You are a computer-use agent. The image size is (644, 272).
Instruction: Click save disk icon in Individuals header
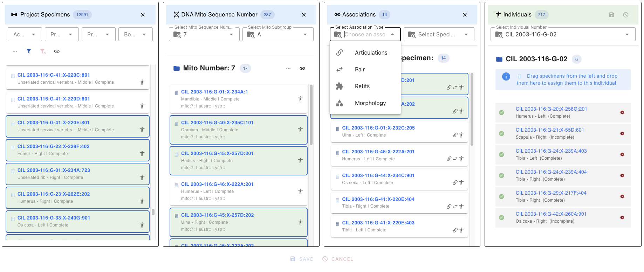[x=611, y=15]
